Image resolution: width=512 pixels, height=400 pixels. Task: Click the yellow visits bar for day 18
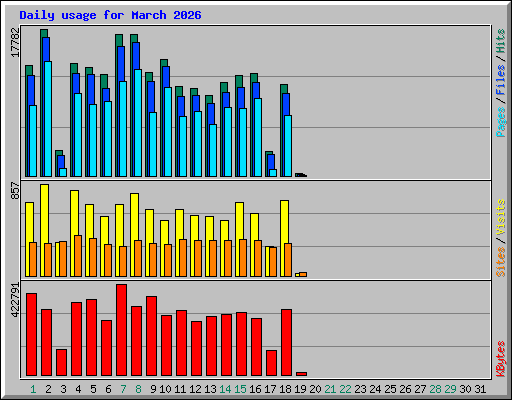[x=284, y=238]
